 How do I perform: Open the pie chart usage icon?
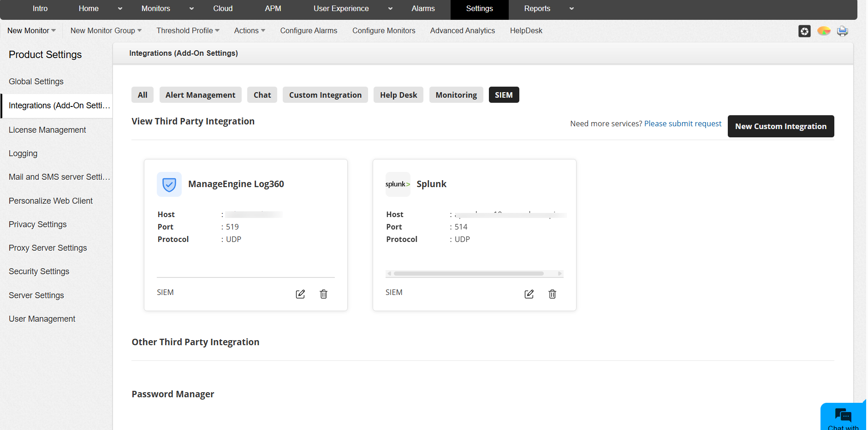coord(824,31)
